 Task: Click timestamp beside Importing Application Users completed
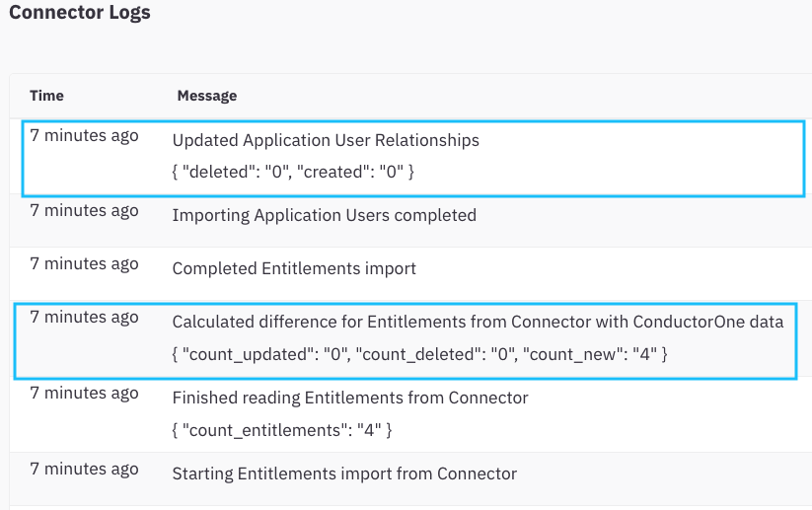tap(84, 211)
